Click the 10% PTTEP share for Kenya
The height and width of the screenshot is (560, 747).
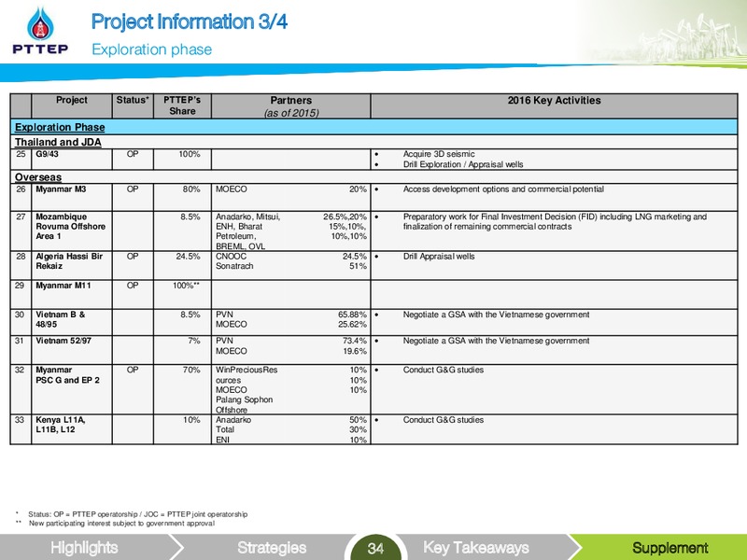[x=191, y=420]
